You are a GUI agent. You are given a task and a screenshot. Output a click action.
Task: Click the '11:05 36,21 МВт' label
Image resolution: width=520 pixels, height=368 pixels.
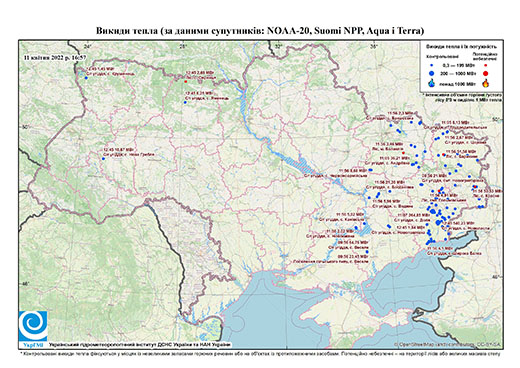[394, 158]
